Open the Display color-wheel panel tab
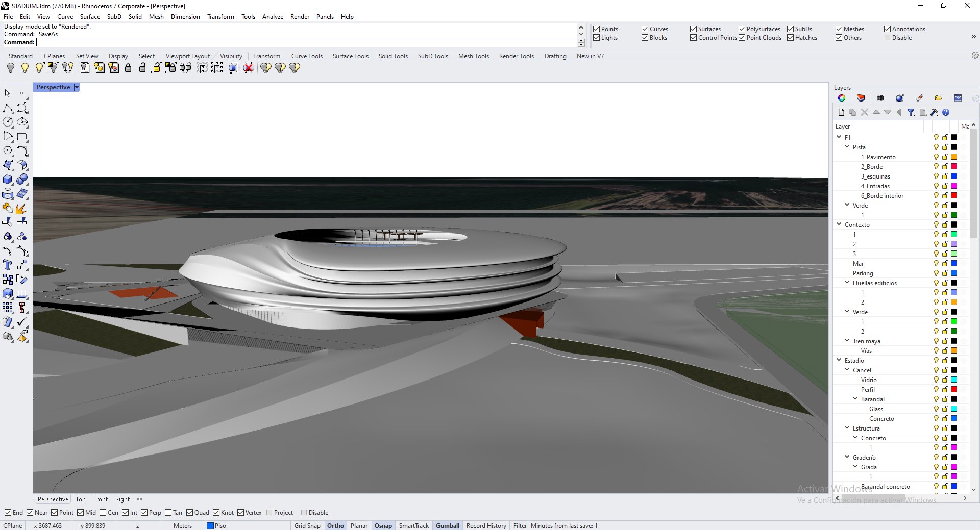 (842, 98)
